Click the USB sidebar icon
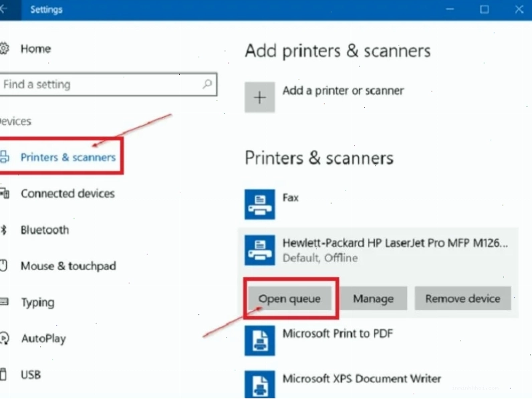The image size is (532, 399). [x=3, y=374]
